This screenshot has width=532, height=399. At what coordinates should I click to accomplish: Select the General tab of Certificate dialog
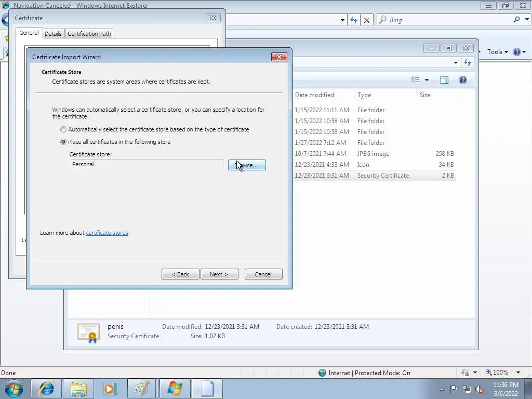29,33
